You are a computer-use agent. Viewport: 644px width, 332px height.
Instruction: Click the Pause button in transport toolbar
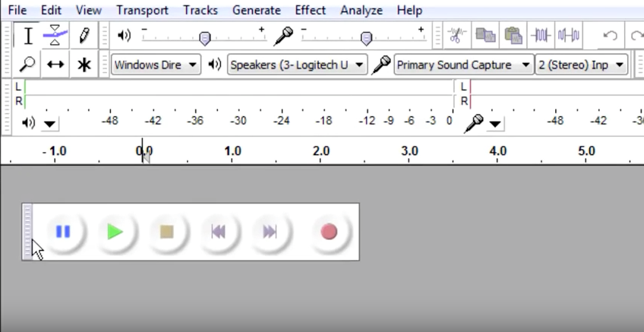[63, 232]
